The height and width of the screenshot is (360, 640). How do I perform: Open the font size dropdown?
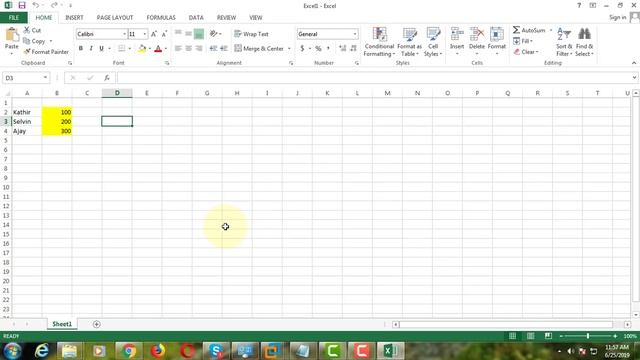[x=144, y=34]
